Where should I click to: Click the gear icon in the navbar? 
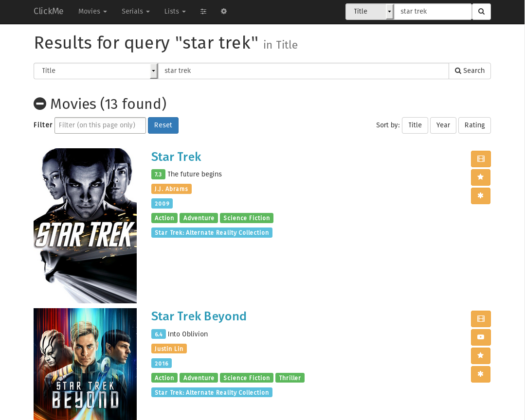click(224, 12)
